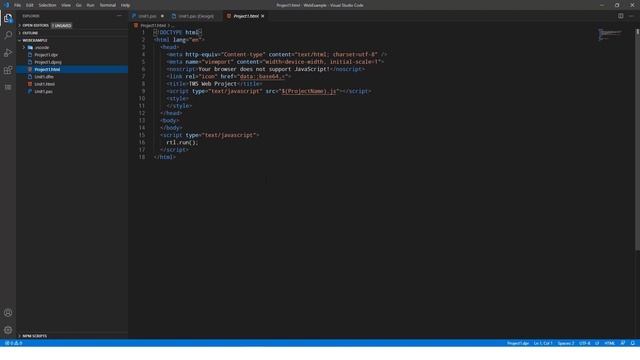Click Ln 1, Col 1 in status bar
The height and width of the screenshot is (360, 640).
pyautogui.click(x=543, y=343)
